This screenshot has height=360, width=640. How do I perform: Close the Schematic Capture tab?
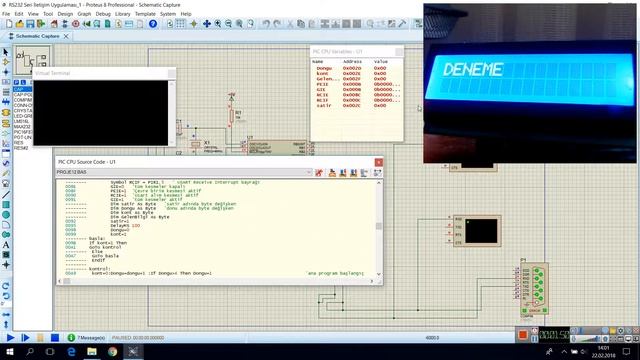tap(66, 36)
